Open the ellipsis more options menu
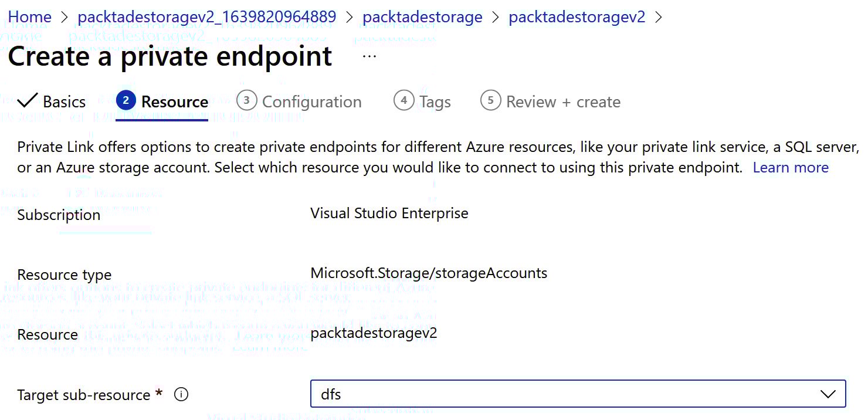 coord(369,56)
